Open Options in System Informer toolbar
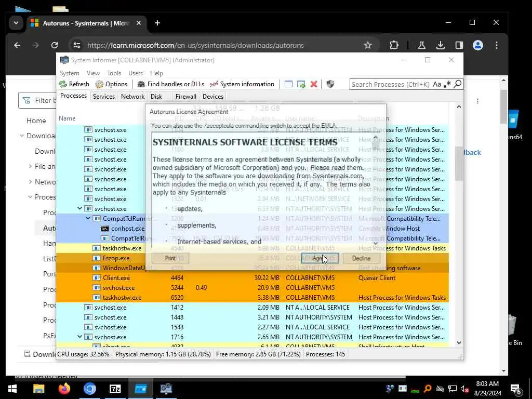The height and width of the screenshot is (399, 532). [111, 84]
